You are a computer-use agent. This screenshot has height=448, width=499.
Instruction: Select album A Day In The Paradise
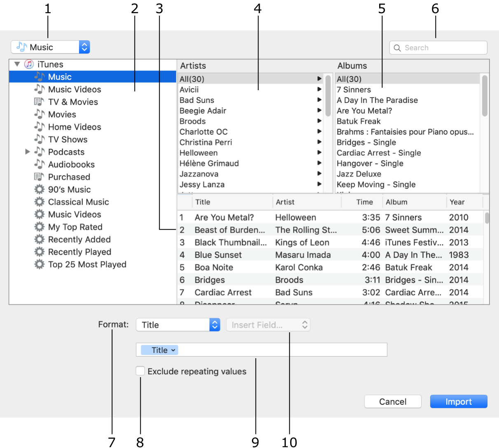tap(408, 100)
